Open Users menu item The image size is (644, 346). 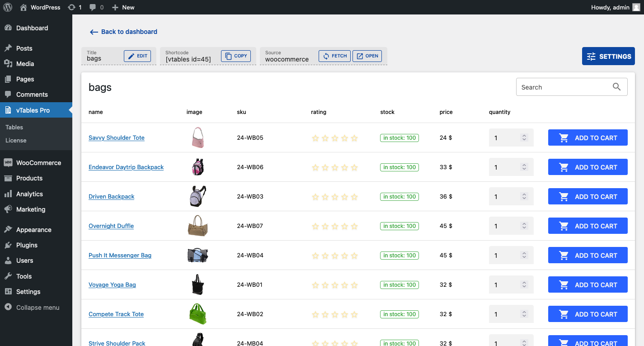[x=36, y=261]
